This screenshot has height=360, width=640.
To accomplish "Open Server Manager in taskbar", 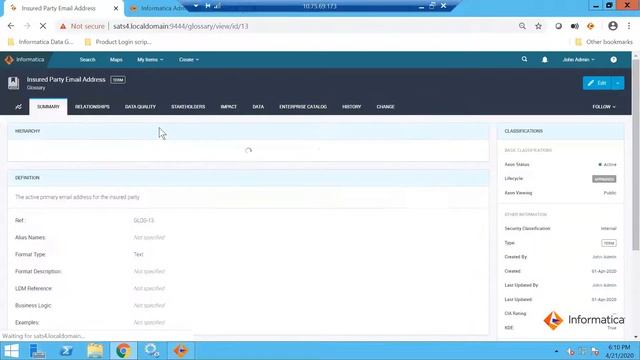I will coord(38,351).
